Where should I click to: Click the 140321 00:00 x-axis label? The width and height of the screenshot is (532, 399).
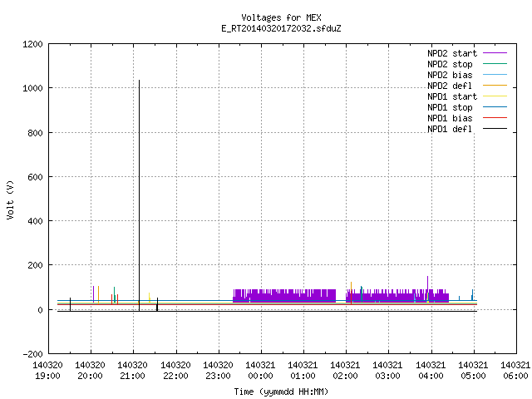(x=260, y=371)
